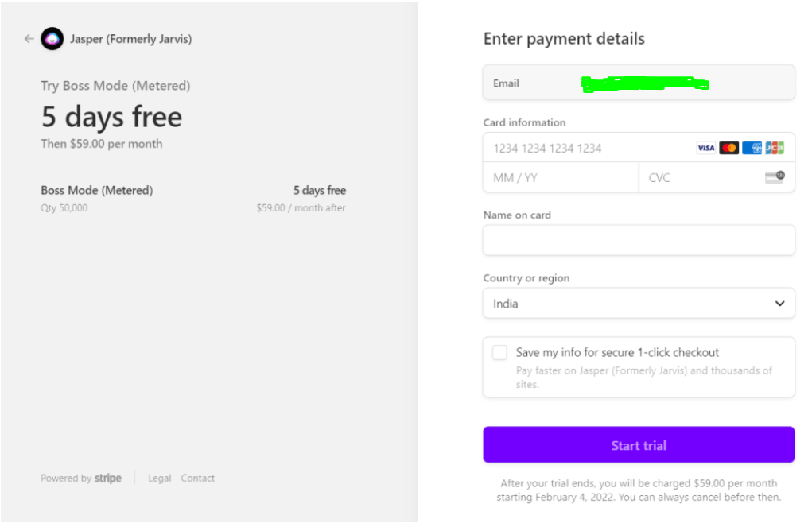The image size is (812, 527).
Task: Click the Mastercard icon
Action: (x=728, y=148)
